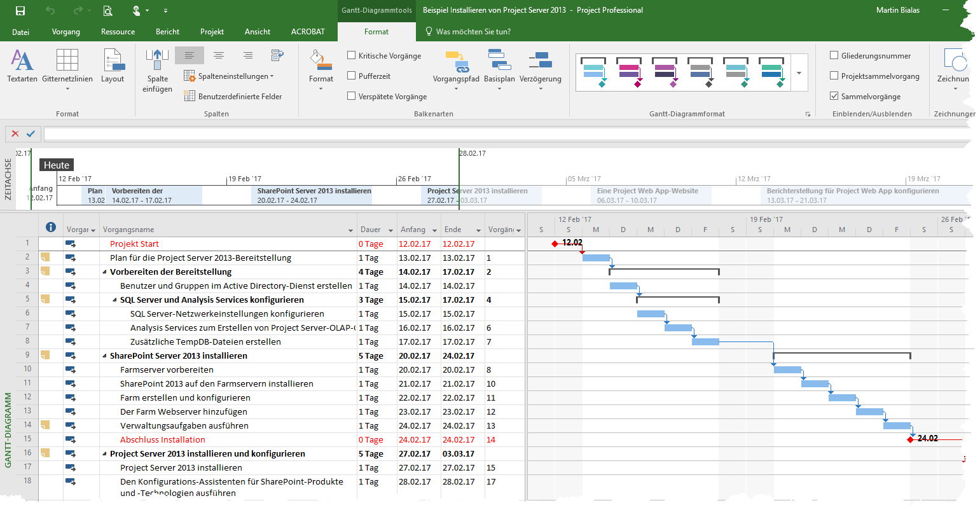Collapse Vorbereiten der Bereitstellung summary task
Viewport: 980px width, 510px height.
(105, 272)
